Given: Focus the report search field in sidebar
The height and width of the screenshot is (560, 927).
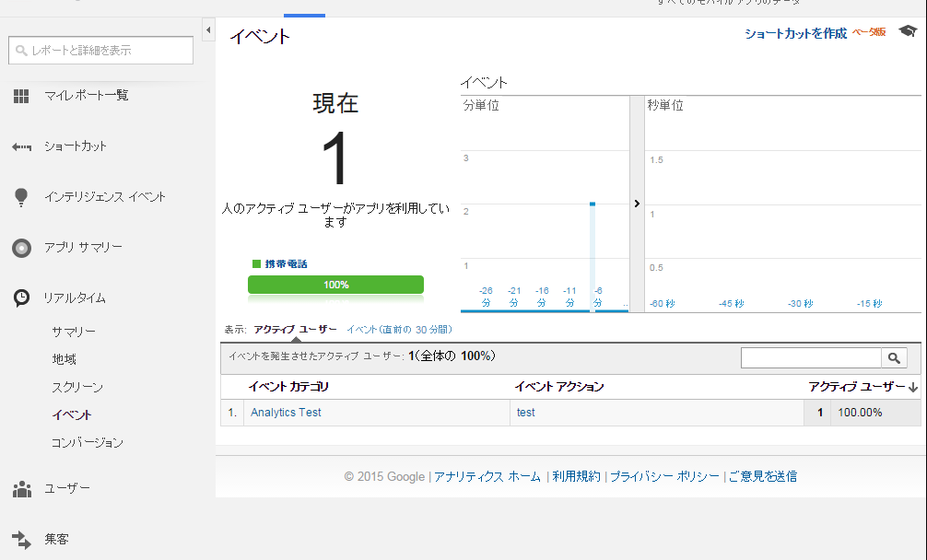Looking at the screenshot, I should pyautogui.click(x=101, y=51).
